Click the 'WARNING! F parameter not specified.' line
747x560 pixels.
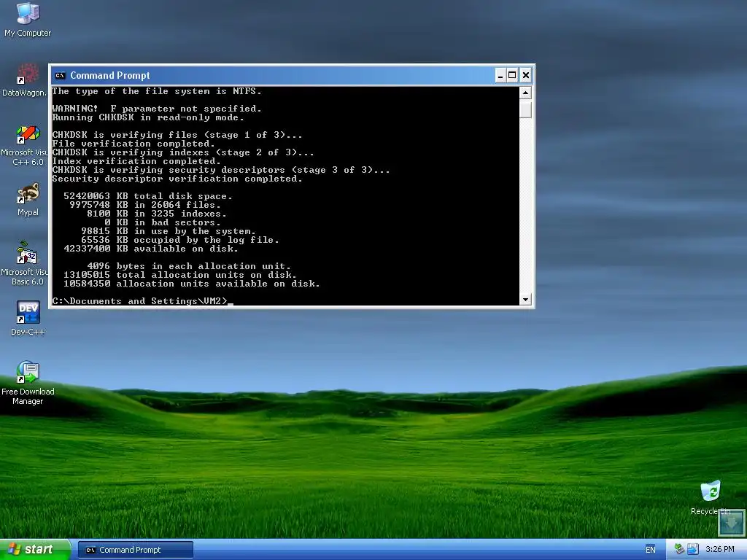(x=157, y=109)
